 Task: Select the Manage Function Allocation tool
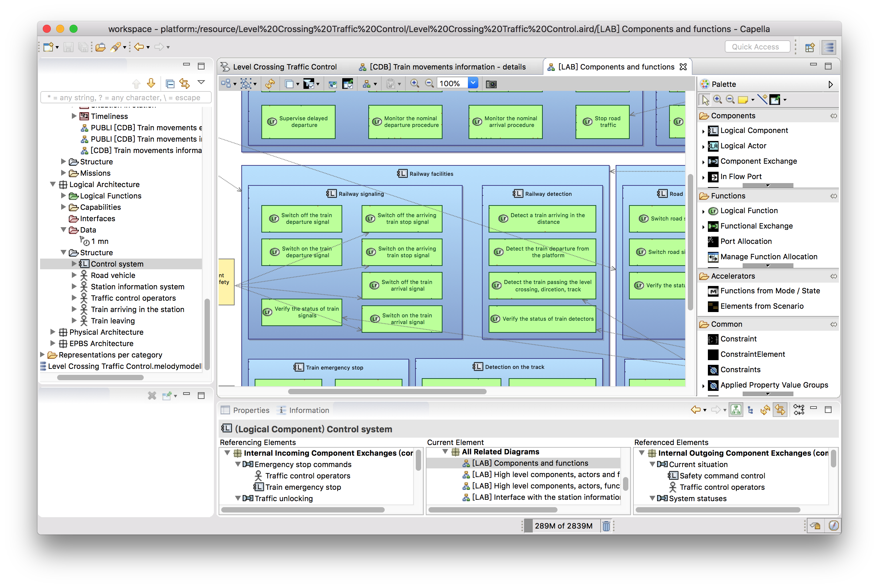point(768,257)
